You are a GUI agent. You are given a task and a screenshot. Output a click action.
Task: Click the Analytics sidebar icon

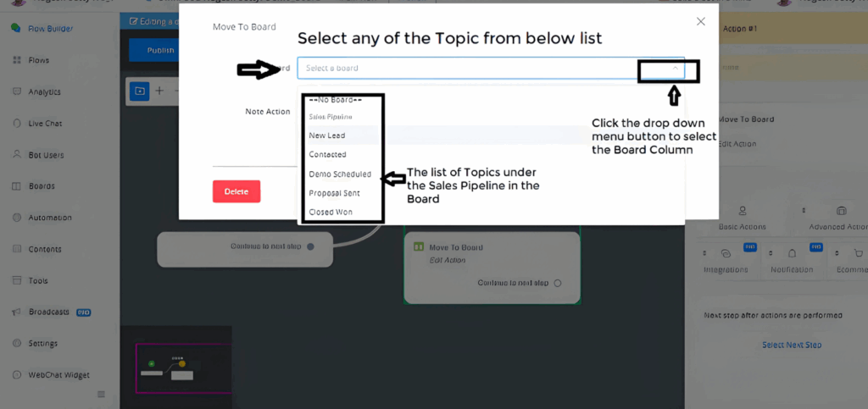16,91
